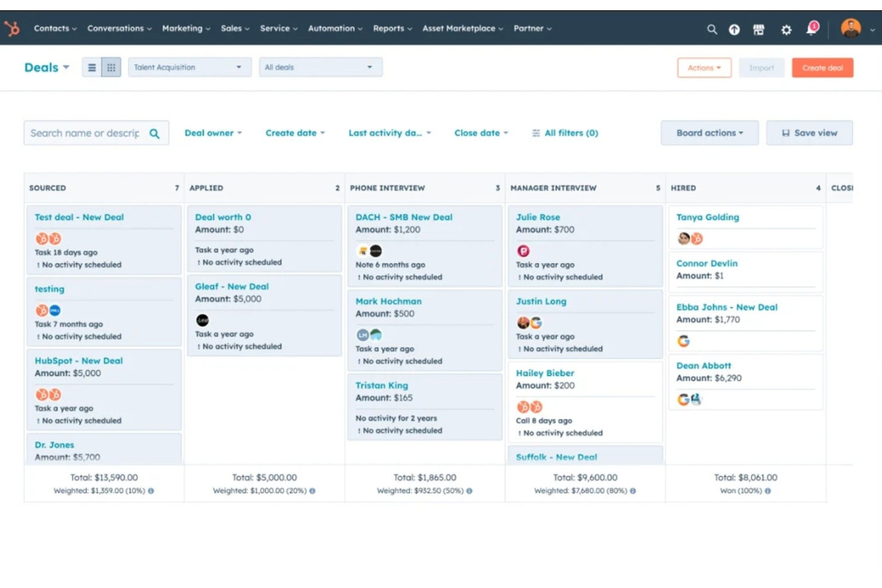The width and height of the screenshot is (882, 588).
Task: Open the global search icon
Action: 712,29
